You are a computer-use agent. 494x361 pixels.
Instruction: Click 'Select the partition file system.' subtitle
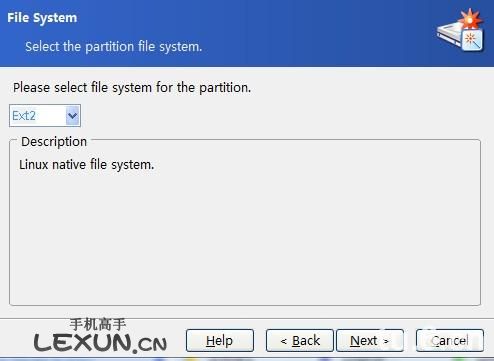click(x=114, y=47)
